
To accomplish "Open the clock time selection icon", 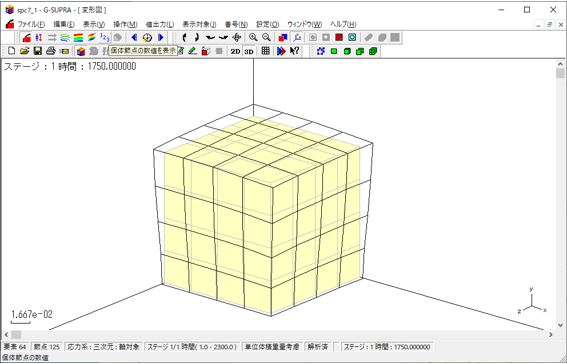I will (147, 38).
